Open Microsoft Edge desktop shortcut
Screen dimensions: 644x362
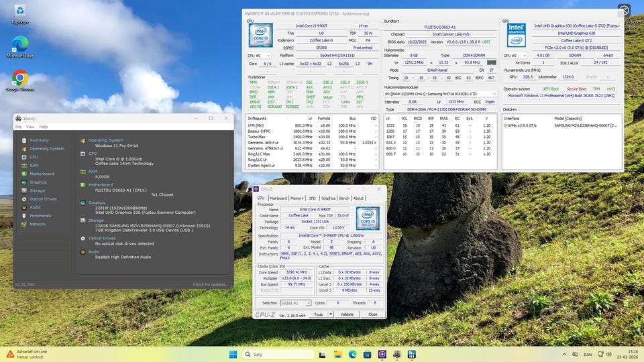(x=20, y=44)
